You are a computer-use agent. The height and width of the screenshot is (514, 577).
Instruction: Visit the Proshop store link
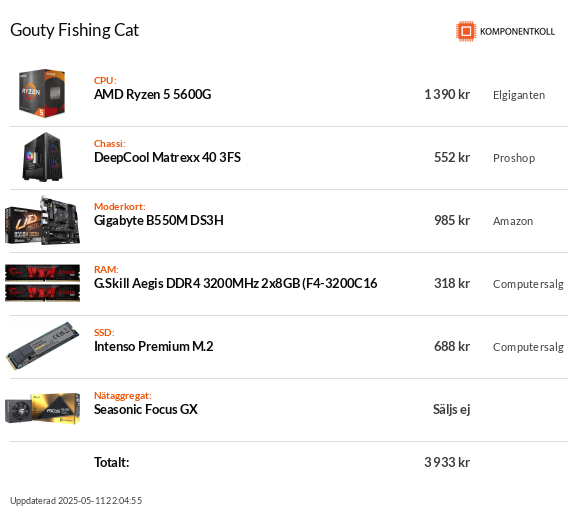514,158
